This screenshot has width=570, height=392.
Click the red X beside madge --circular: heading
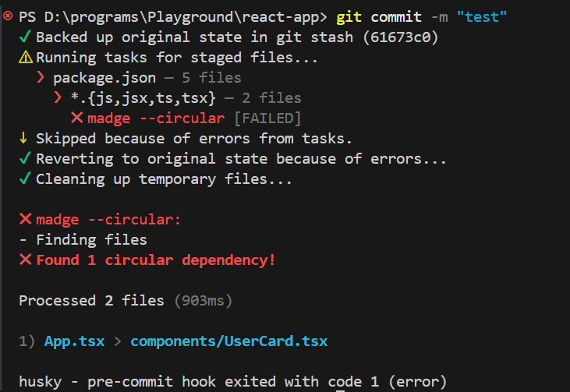click(26, 219)
